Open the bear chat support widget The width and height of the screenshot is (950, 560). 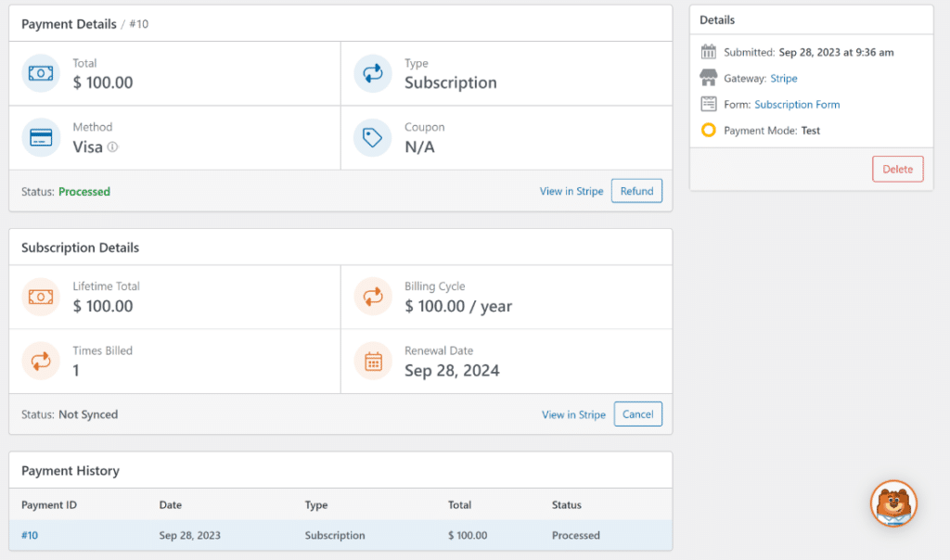[893, 503]
